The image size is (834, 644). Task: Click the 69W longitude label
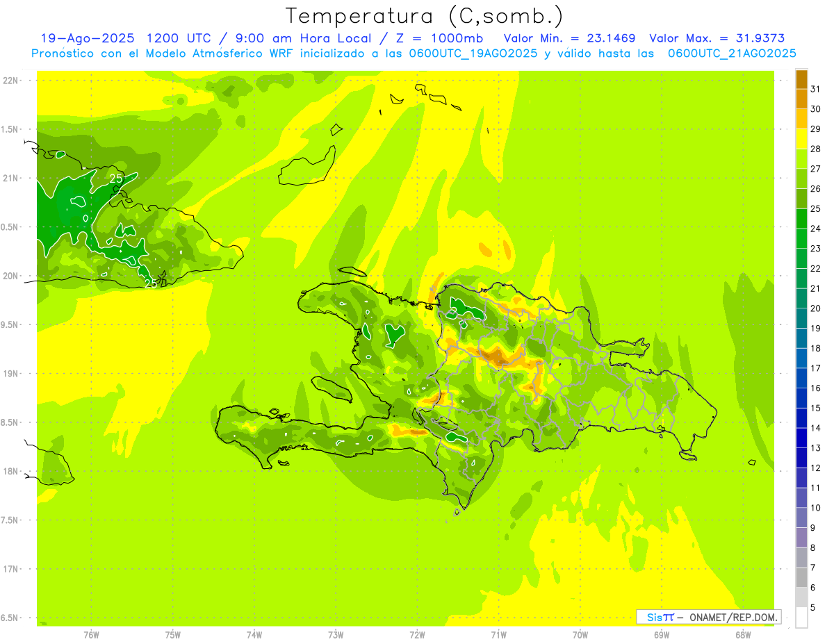point(662,635)
